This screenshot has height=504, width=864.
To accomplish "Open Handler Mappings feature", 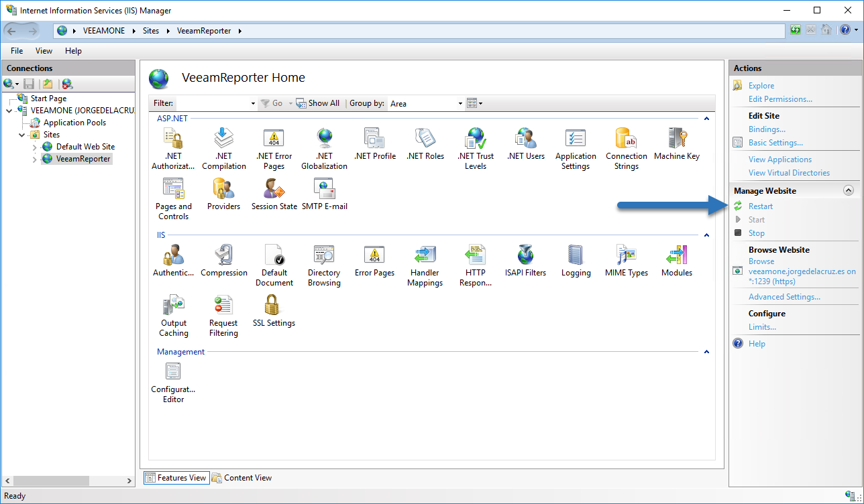I will point(425,265).
